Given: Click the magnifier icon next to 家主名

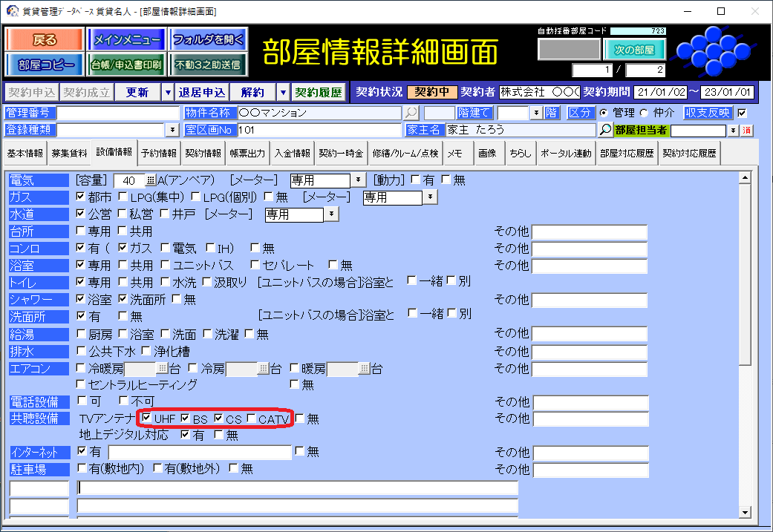Looking at the screenshot, I should coord(606,130).
